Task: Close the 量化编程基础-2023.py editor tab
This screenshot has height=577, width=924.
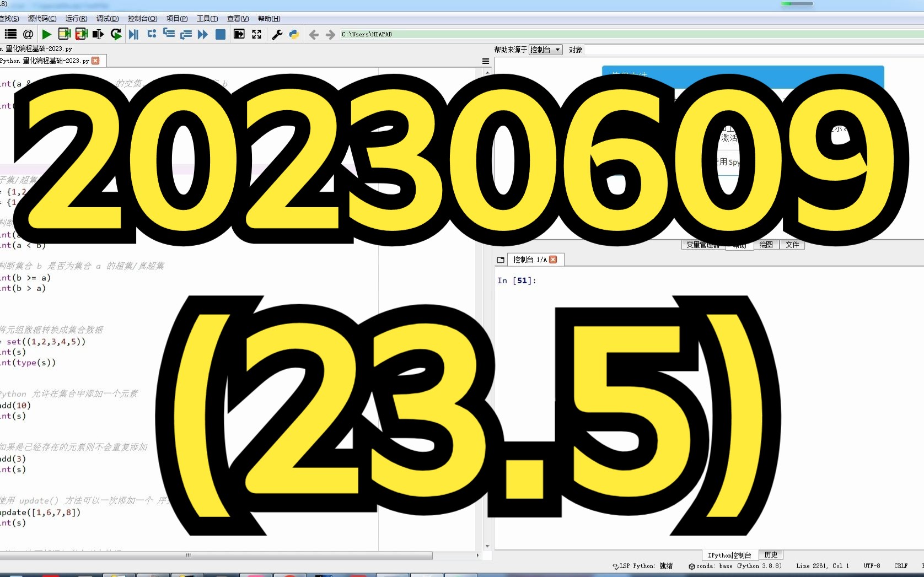Action: [95, 61]
